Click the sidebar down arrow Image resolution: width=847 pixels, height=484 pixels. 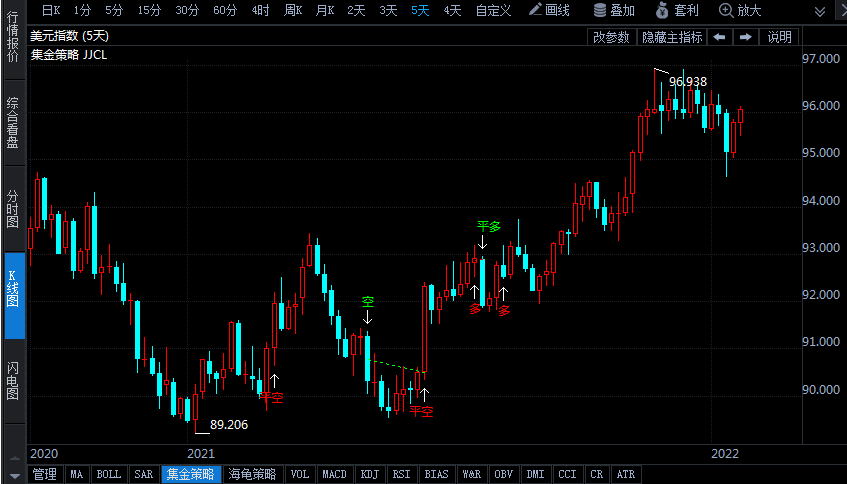(15, 476)
